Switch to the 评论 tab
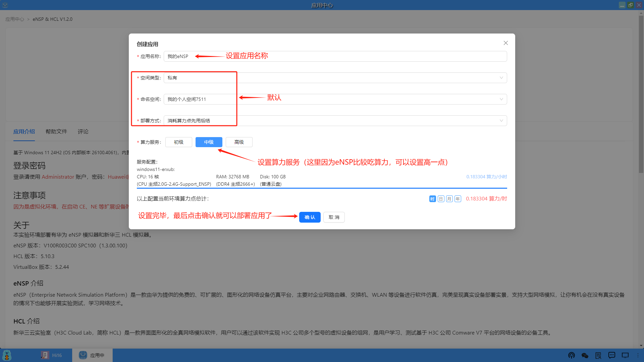The height and width of the screenshot is (362, 644). click(83, 131)
